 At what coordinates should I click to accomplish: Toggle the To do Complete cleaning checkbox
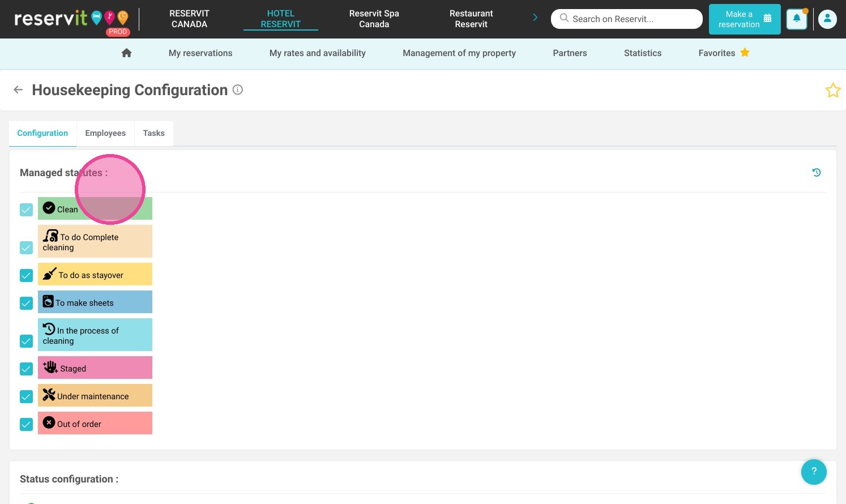click(x=27, y=247)
